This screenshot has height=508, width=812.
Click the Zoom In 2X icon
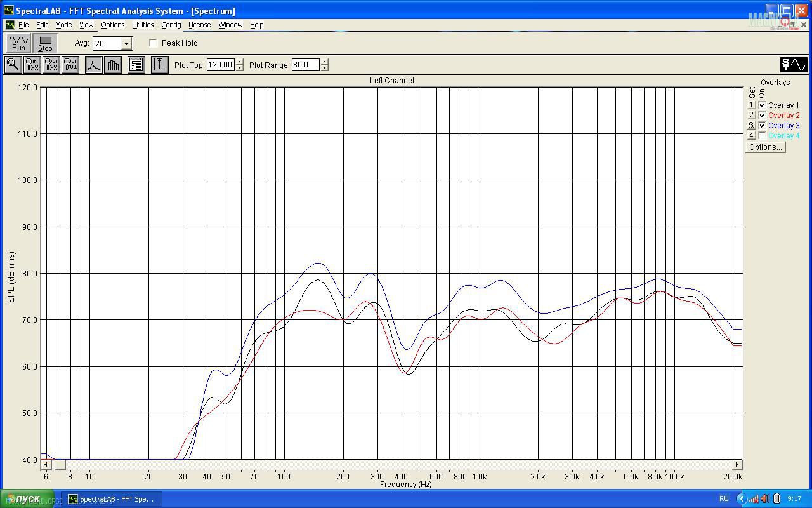(x=32, y=65)
